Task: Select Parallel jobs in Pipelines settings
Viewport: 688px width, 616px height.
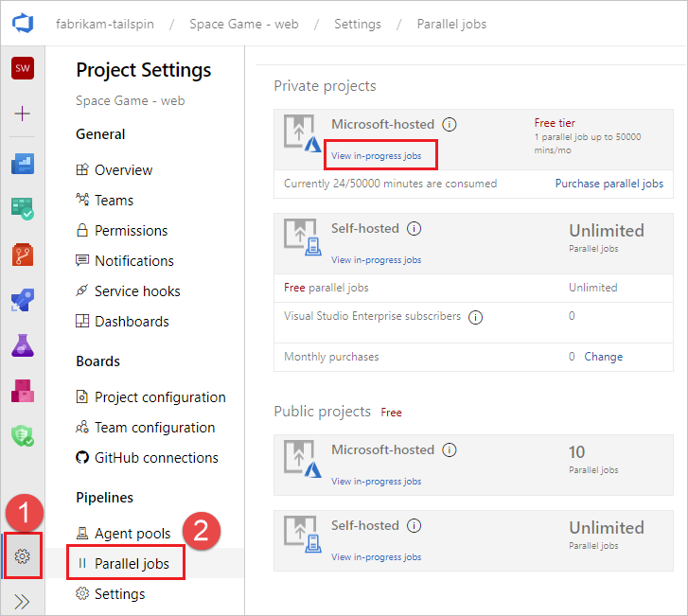Action: coord(132,564)
